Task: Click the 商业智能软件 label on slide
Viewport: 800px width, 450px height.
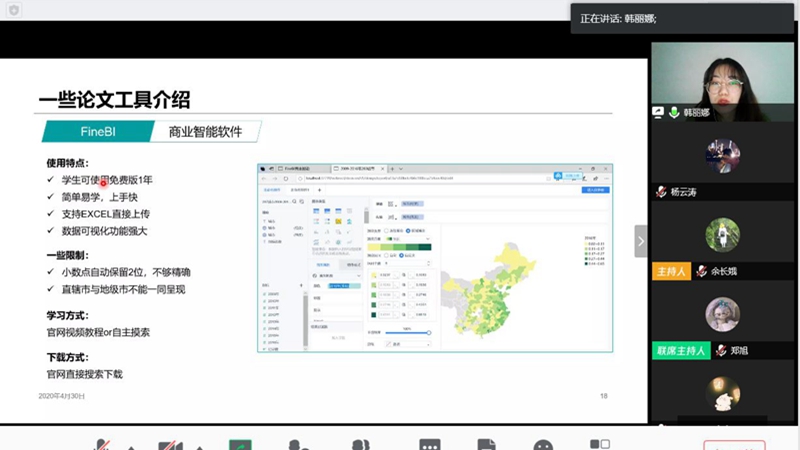Action: [205, 132]
